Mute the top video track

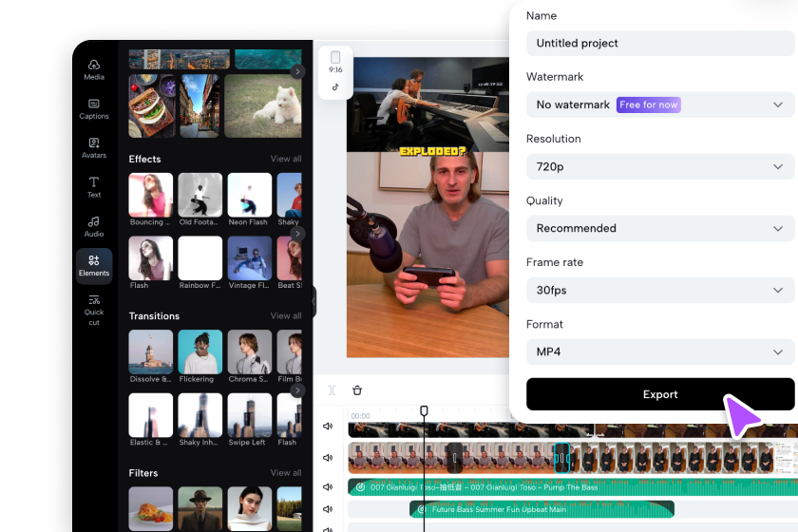click(x=328, y=427)
